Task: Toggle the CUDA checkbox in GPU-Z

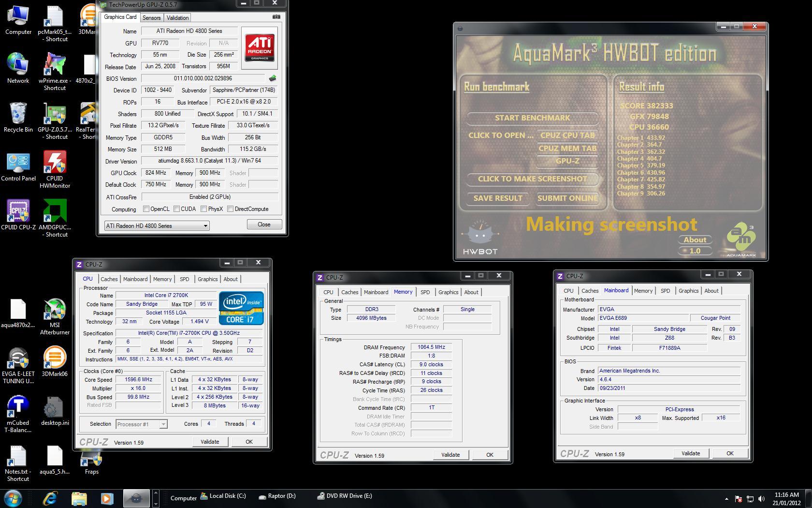Action: point(177,209)
